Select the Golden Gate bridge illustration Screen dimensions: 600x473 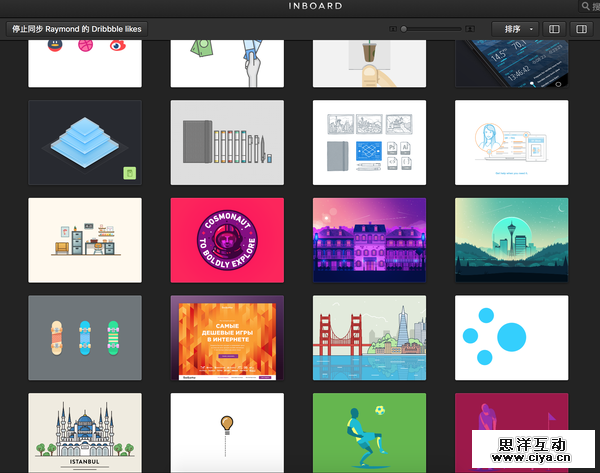[370, 337]
